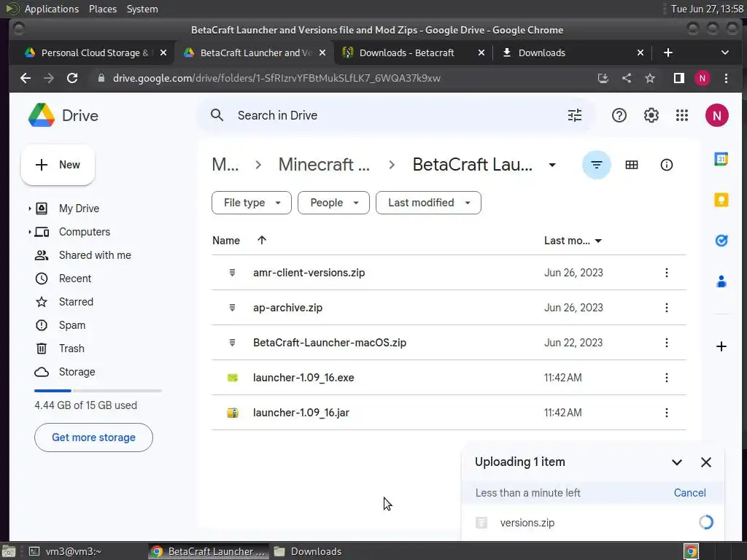
Task: Open more actions for launcher-1.09_16.jar
Action: [x=666, y=413]
